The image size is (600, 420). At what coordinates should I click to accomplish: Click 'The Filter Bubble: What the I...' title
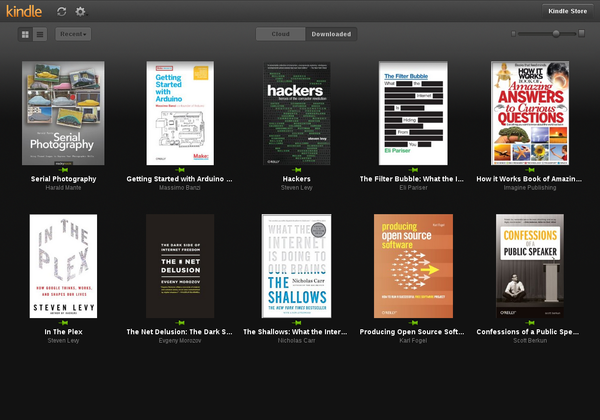(x=412, y=179)
